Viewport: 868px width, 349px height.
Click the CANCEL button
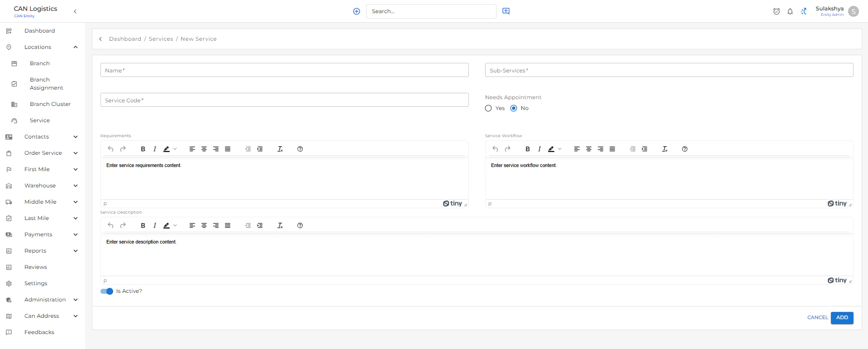(x=817, y=318)
